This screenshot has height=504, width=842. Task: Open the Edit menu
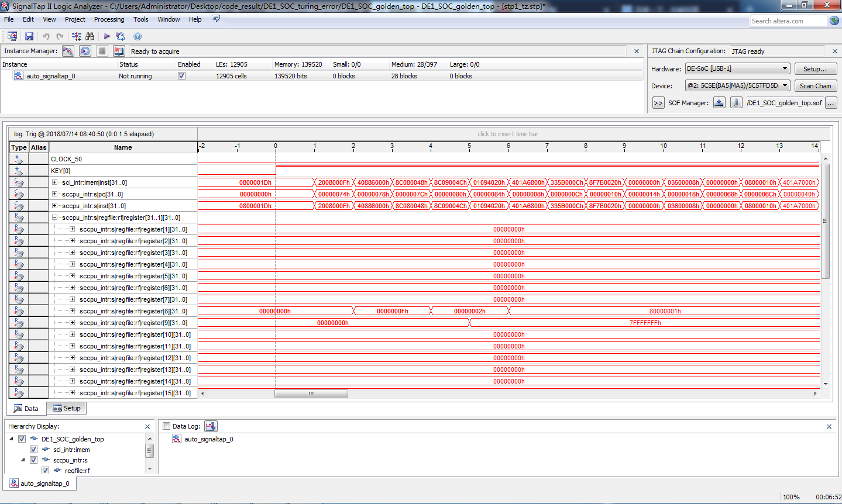coord(28,19)
